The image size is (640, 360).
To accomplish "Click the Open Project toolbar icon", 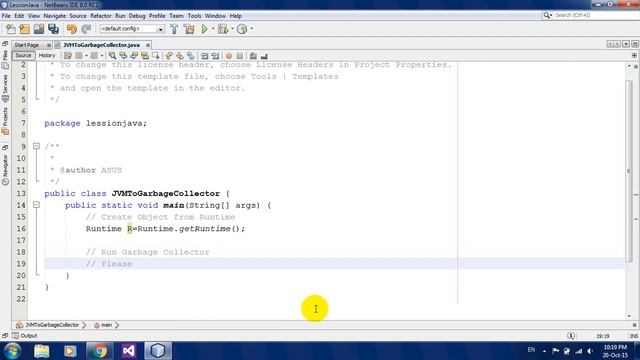I will 39,29.
